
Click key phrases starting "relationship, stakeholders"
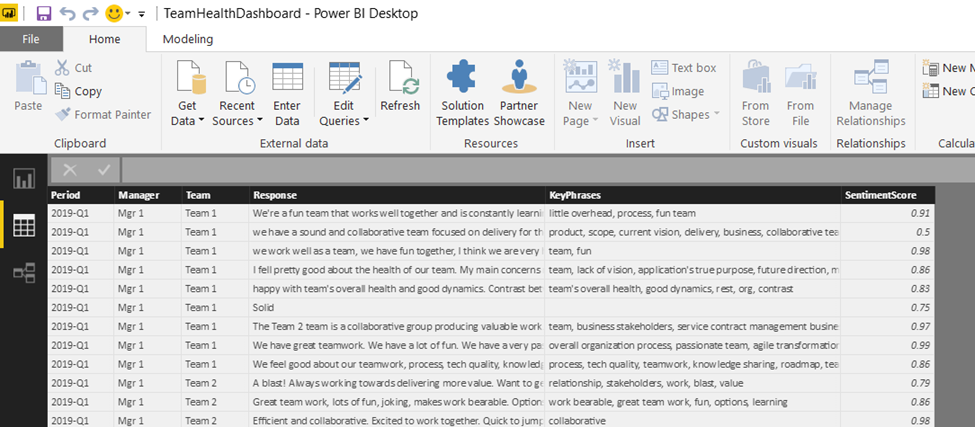[693, 383]
